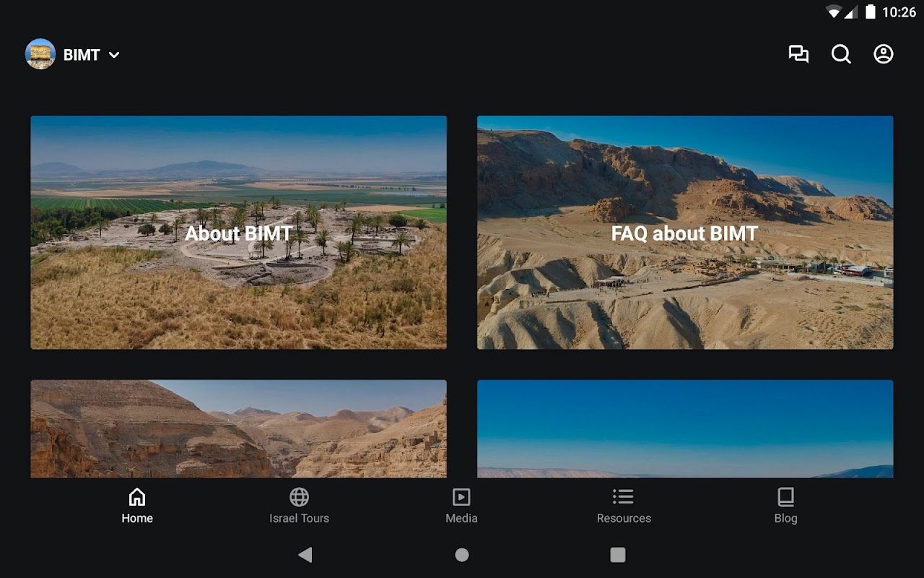Screen dimensions: 924x578
Task: Go to the Blog tab
Action: coord(785,506)
